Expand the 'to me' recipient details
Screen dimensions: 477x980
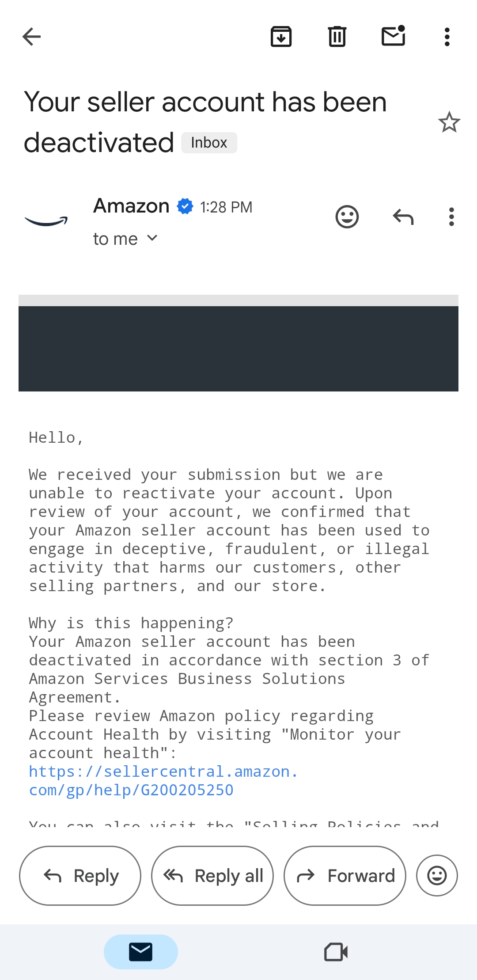[125, 239]
